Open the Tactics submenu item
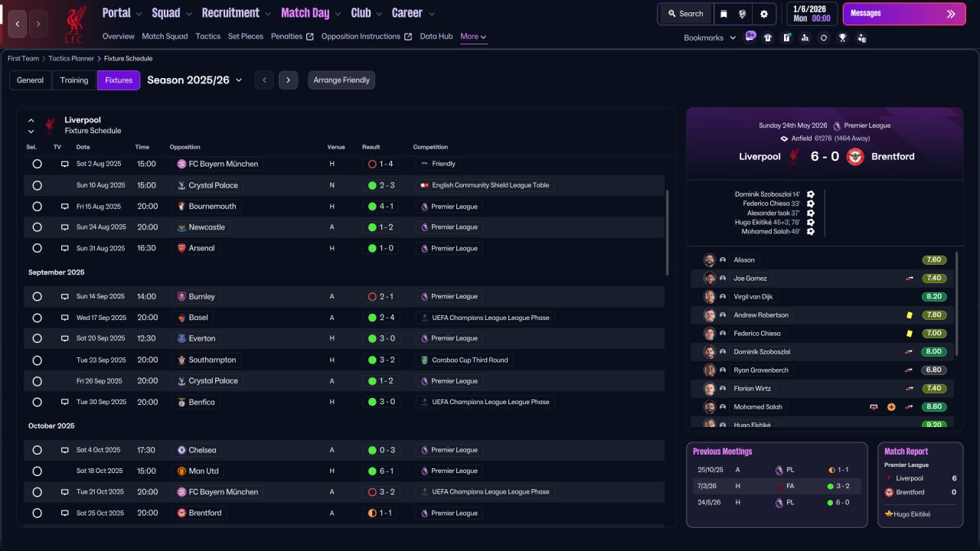This screenshot has height=551, width=980. (207, 37)
